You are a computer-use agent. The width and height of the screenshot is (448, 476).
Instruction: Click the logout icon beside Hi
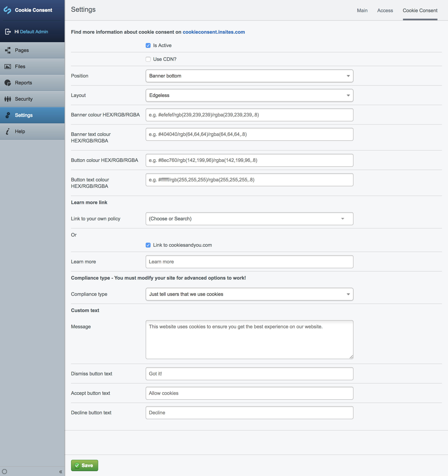pos(8,32)
